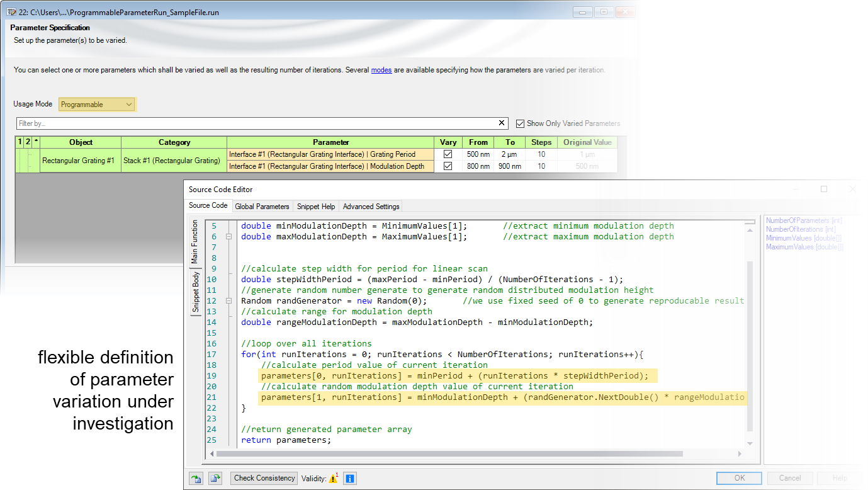Disable Show Only Varied Parameters
The height and width of the screenshot is (490, 868).
[521, 123]
